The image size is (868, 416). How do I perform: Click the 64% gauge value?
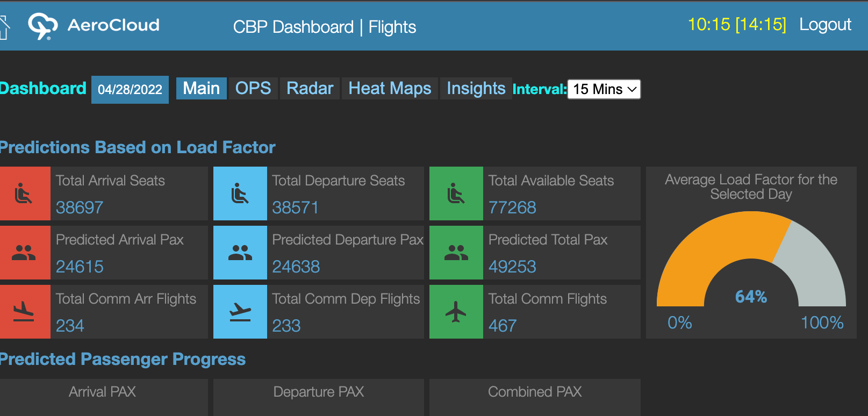click(x=751, y=297)
